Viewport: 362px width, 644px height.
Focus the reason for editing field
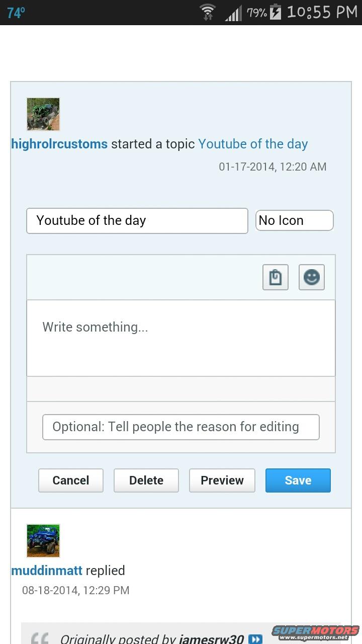pos(181,427)
